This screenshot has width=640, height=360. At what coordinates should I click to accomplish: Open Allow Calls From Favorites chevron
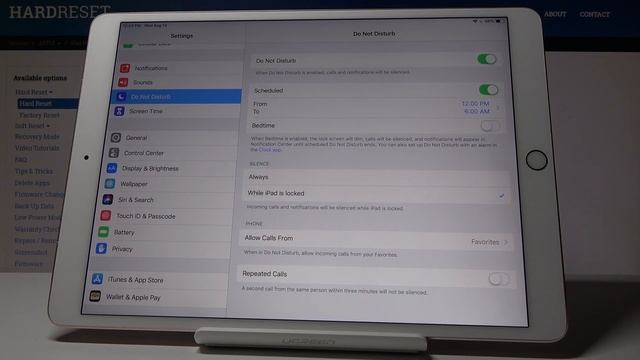(506, 242)
